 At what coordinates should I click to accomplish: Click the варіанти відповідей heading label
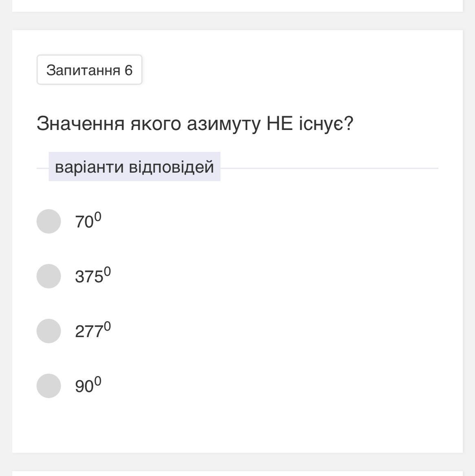point(134,167)
